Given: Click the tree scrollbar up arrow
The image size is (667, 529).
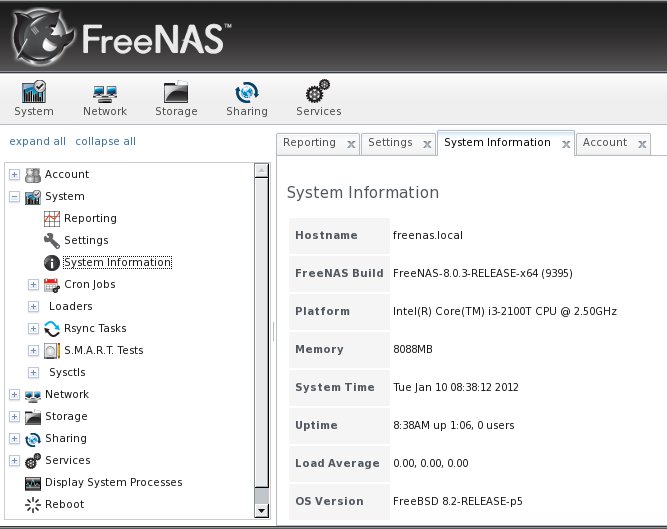Looking at the screenshot, I should [x=261, y=171].
